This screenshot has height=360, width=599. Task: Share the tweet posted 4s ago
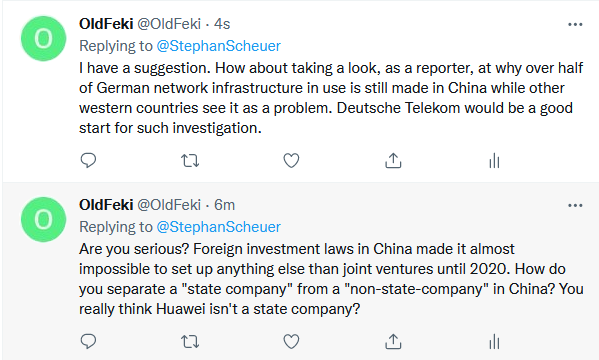pos(393,161)
